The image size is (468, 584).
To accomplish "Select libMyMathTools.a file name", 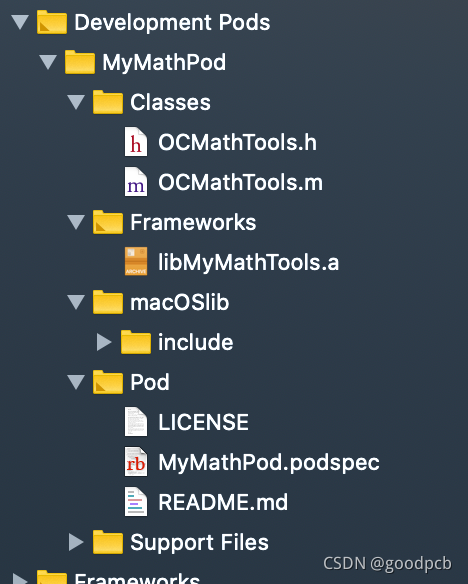I will click(248, 263).
